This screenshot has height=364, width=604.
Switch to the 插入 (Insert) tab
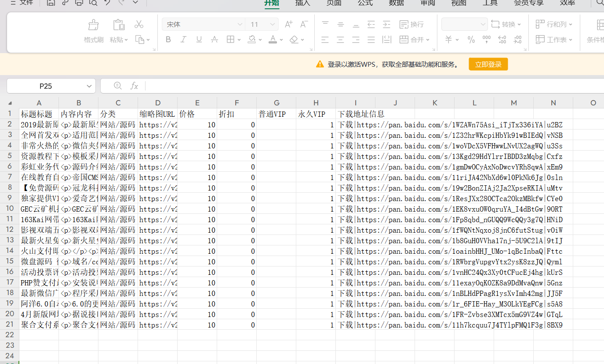pos(302,3)
